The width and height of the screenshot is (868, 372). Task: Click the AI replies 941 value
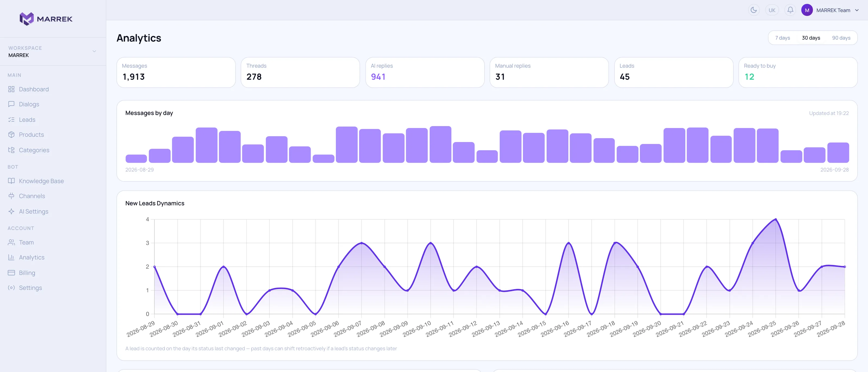[x=378, y=77]
